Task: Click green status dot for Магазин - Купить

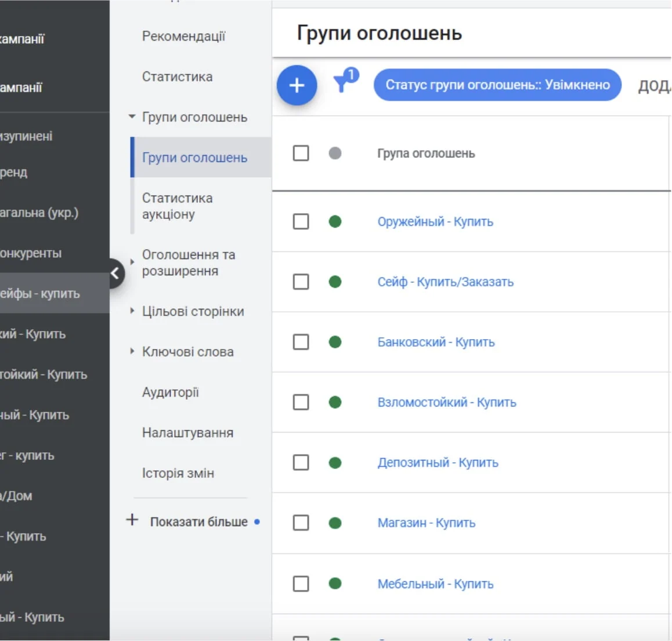Action: coord(335,523)
